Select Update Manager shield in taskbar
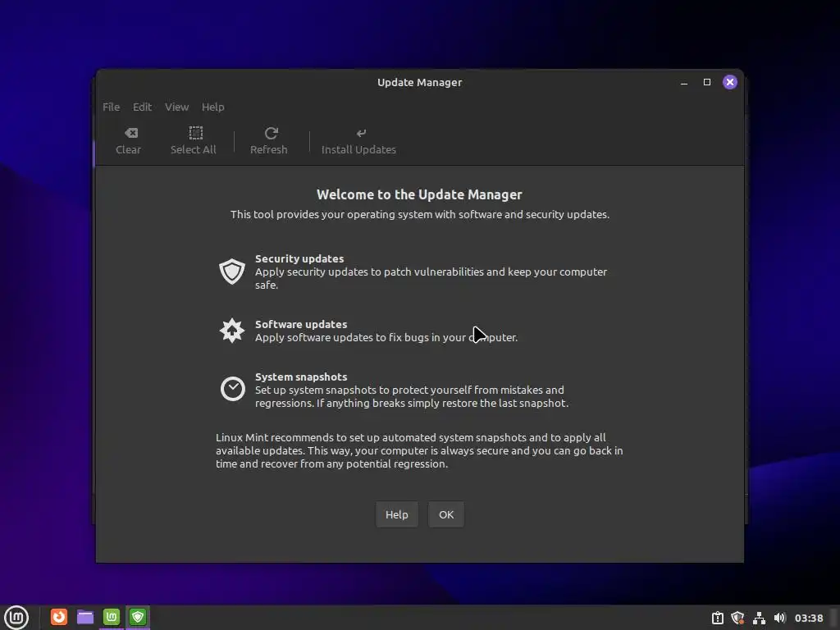This screenshot has height=630, width=840. pyautogui.click(x=138, y=617)
